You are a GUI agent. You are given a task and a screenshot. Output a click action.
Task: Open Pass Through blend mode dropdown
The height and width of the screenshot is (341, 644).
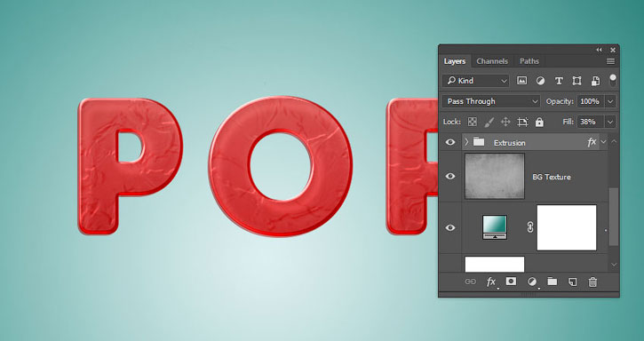point(491,101)
